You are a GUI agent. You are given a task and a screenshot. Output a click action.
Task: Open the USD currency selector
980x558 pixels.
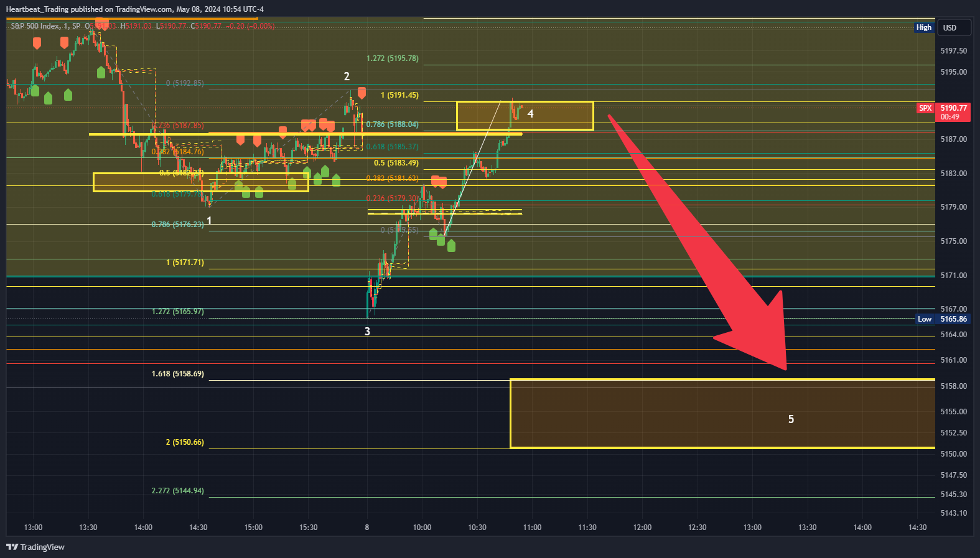click(x=954, y=27)
